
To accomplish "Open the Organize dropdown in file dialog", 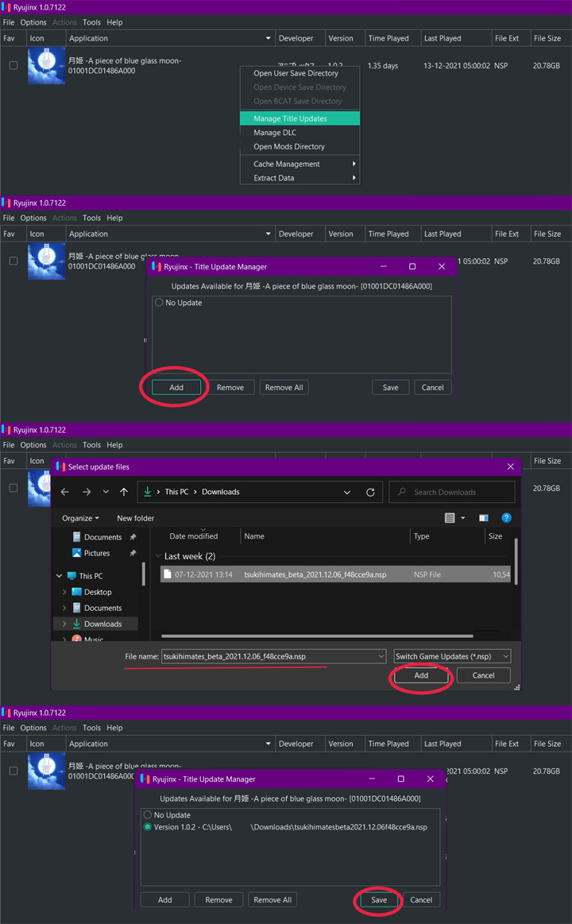I will 81,518.
